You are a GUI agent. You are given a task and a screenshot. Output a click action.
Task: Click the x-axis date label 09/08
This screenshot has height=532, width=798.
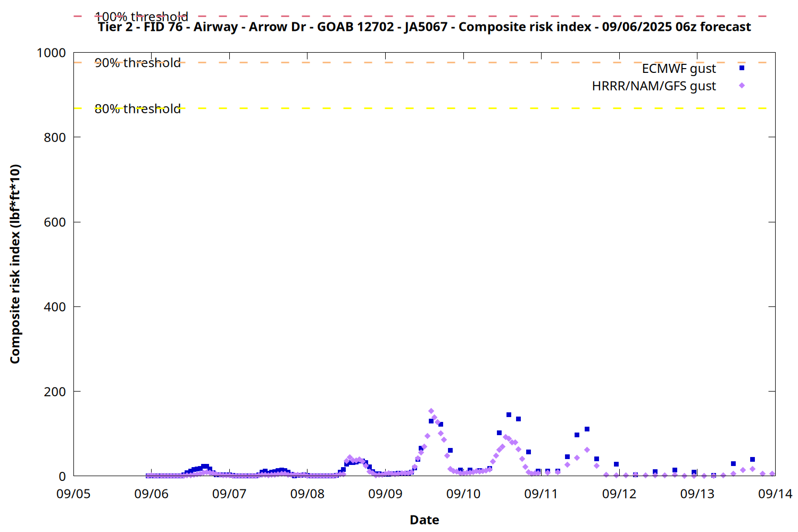point(307,494)
